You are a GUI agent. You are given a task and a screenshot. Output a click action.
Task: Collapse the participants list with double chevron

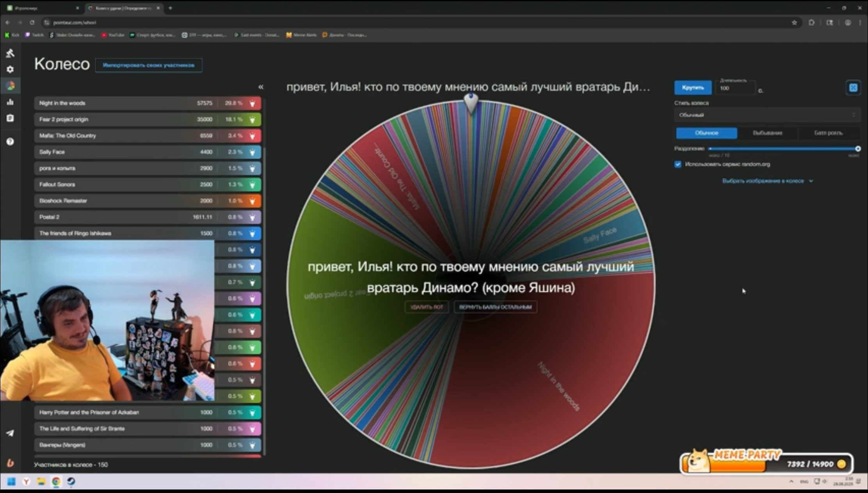261,87
